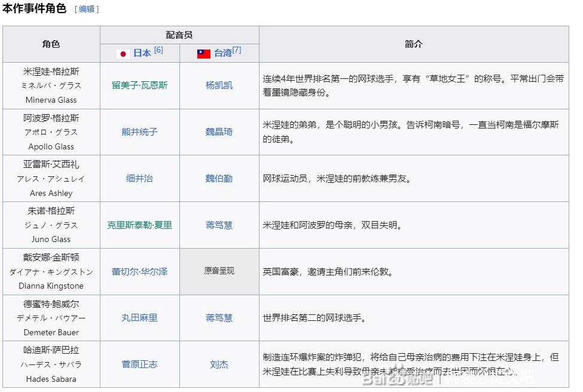The height and width of the screenshot is (392, 583).
Task: Open the 蕾切尔·华尔泽 link
Action: (x=139, y=272)
